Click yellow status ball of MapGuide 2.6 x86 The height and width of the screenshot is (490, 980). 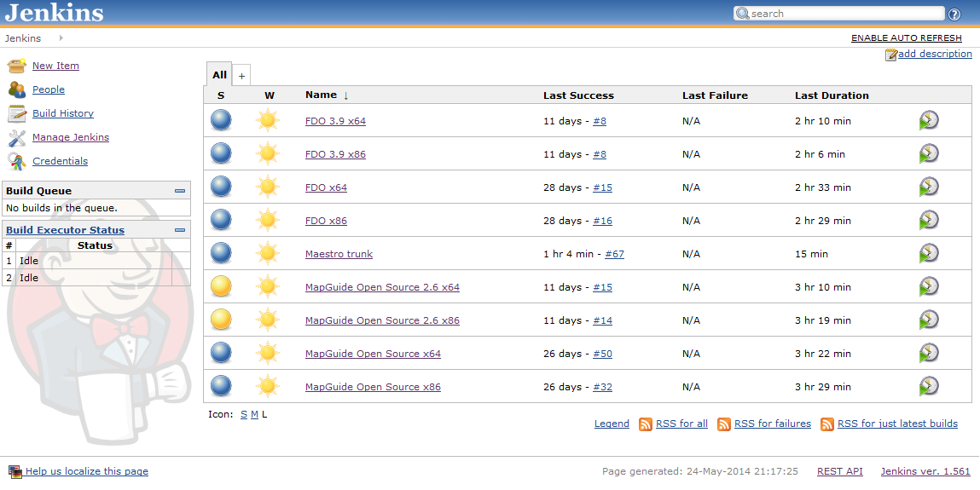point(221,320)
